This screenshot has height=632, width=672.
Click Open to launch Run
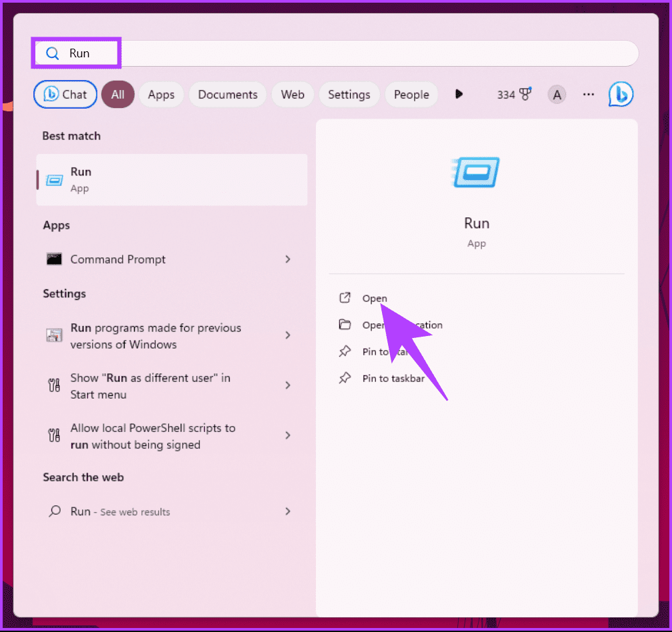pyautogui.click(x=375, y=298)
